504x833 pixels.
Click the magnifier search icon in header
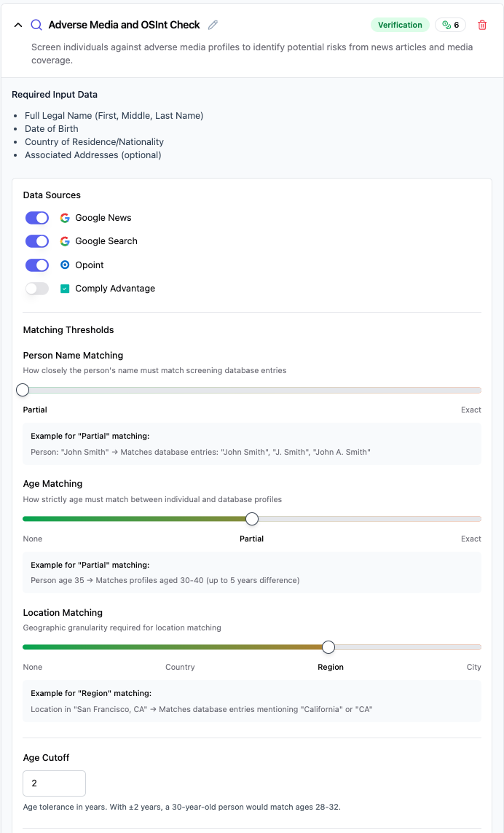36,25
